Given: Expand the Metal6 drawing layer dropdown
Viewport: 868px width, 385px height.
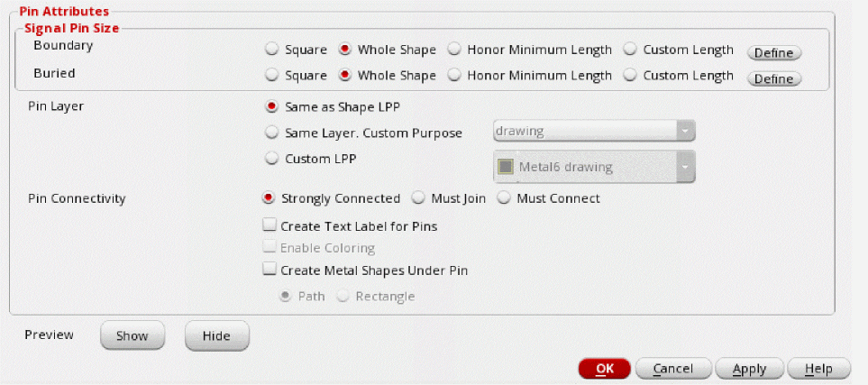Looking at the screenshot, I should [685, 167].
